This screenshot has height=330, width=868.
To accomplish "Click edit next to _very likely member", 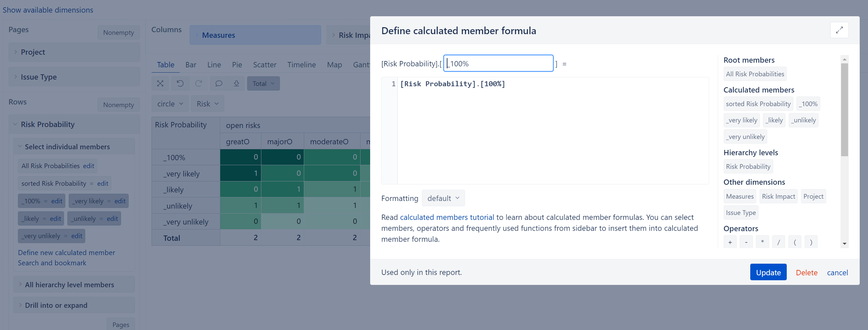I will (x=120, y=201).
